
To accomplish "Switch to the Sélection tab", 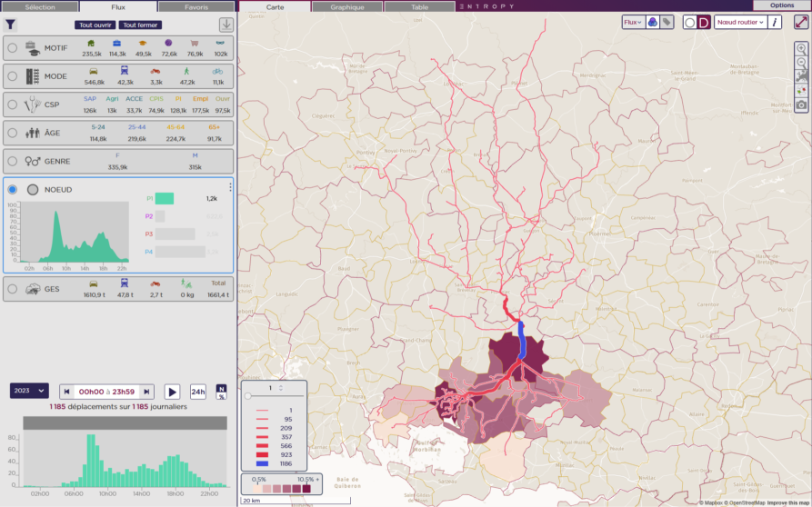I will (x=40, y=6).
